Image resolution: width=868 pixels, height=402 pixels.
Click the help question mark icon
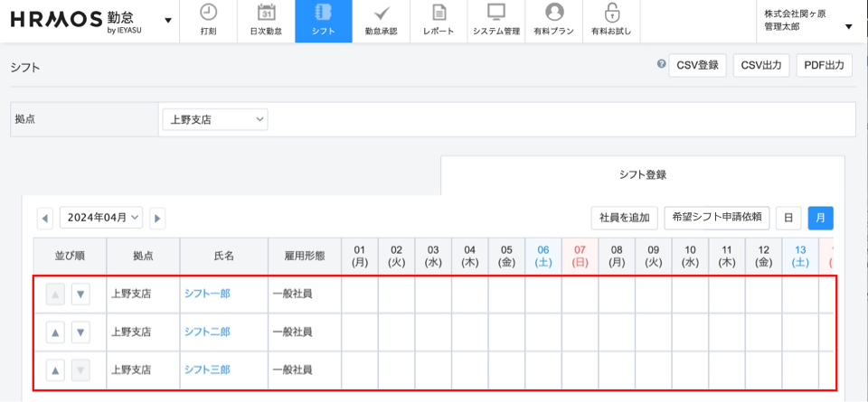(x=661, y=64)
